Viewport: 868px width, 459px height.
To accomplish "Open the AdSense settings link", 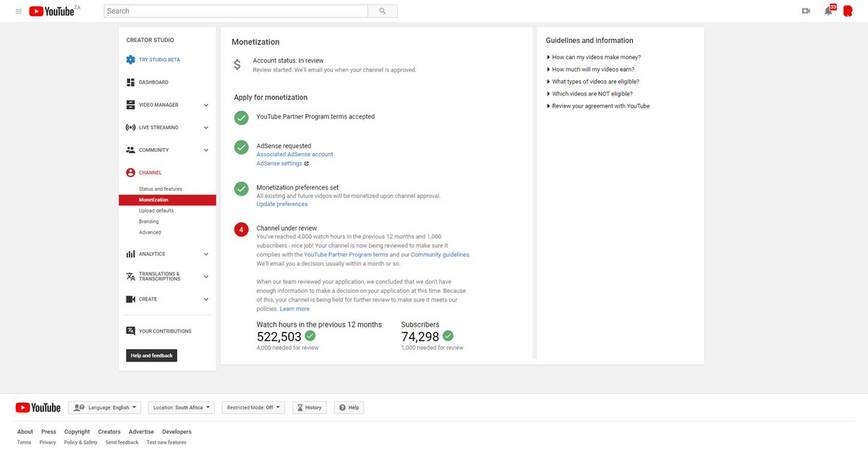I will 279,163.
